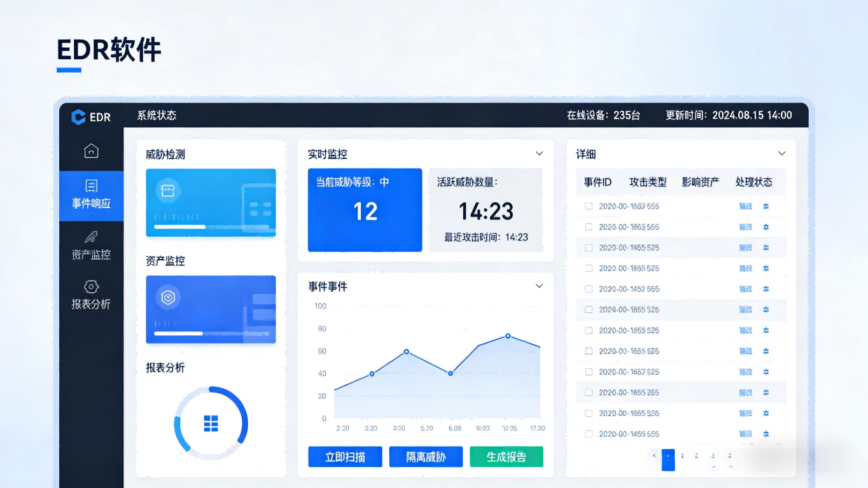Image resolution: width=868 pixels, height=488 pixels.
Task: Click the EDR logo in the top-left corner
Action: [x=90, y=117]
